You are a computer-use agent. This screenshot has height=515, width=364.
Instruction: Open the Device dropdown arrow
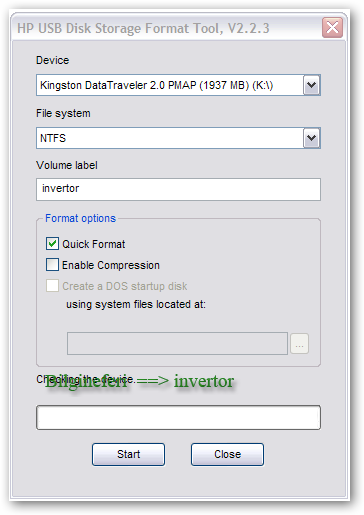click(312, 85)
